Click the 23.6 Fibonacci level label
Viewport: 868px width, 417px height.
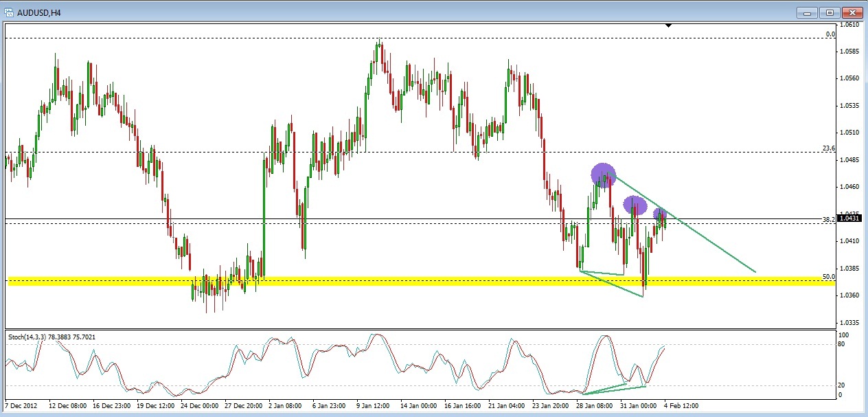click(x=828, y=148)
